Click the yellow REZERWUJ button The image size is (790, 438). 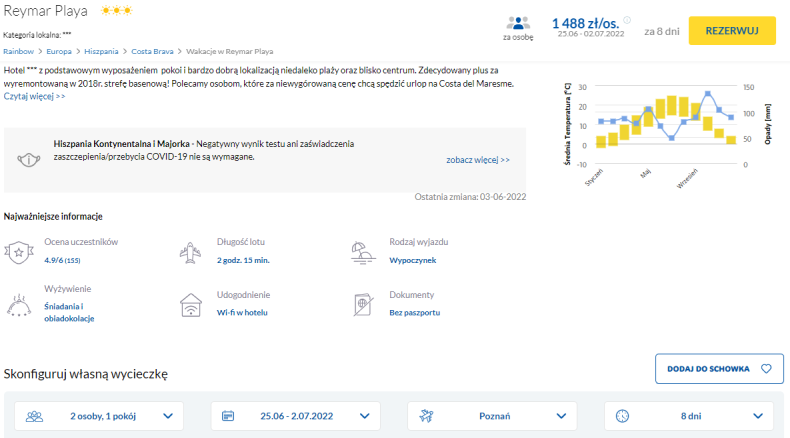pyautogui.click(x=732, y=31)
